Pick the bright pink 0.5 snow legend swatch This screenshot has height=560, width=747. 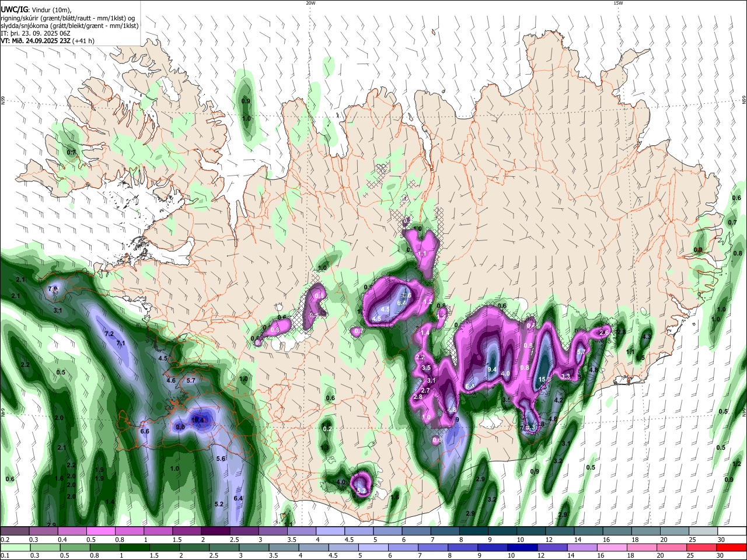100,531
